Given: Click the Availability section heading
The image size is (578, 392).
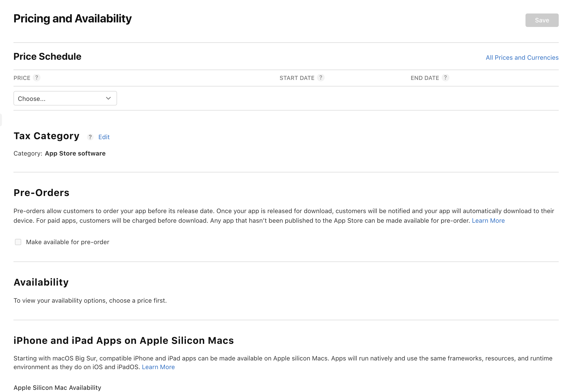Looking at the screenshot, I should (41, 282).
